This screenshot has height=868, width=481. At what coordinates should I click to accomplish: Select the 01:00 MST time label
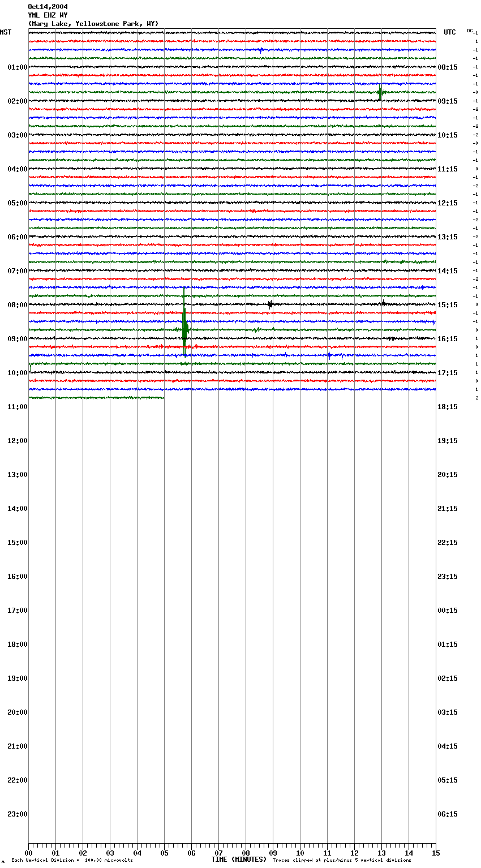point(18,67)
